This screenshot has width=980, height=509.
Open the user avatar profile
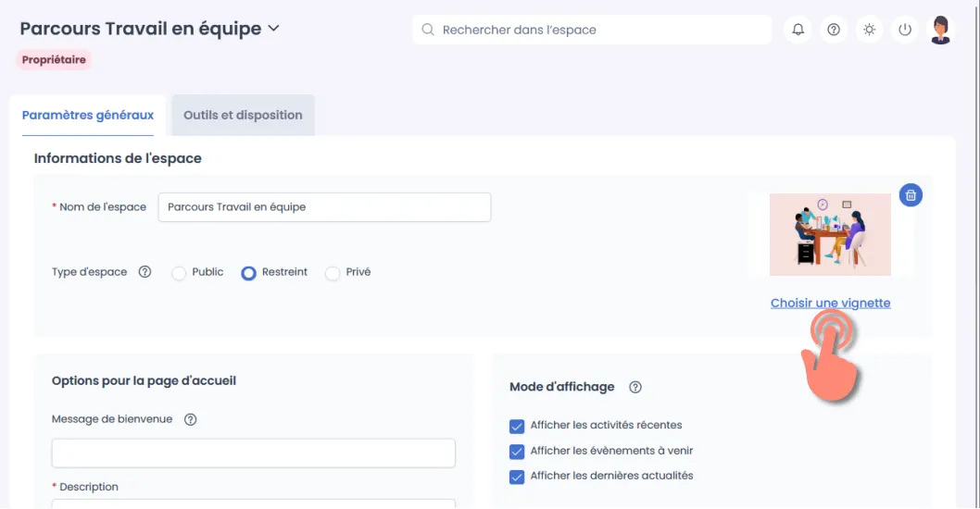pos(940,30)
